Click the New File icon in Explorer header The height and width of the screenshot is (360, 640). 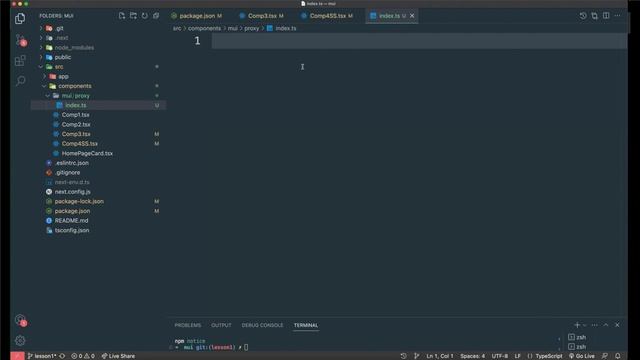122,16
